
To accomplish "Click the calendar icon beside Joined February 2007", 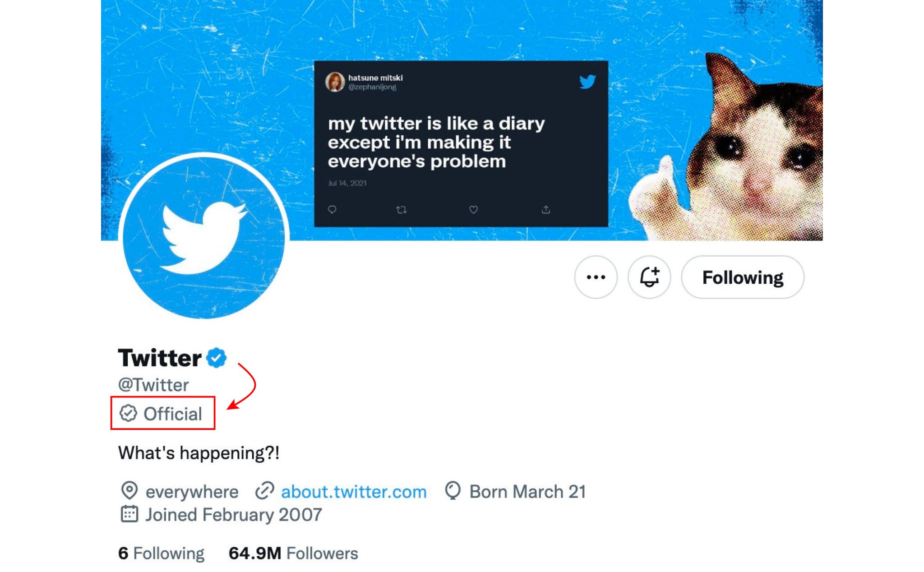I will [x=131, y=513].
